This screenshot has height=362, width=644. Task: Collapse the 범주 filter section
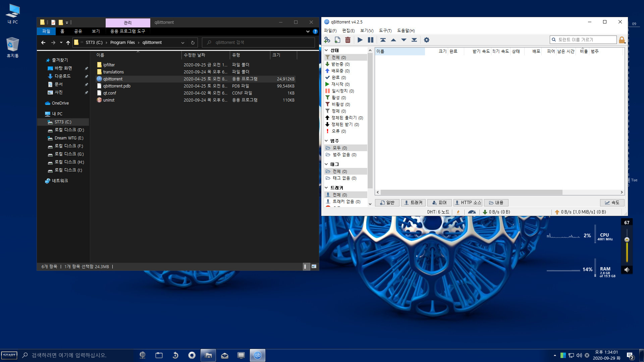pos(326,141)
